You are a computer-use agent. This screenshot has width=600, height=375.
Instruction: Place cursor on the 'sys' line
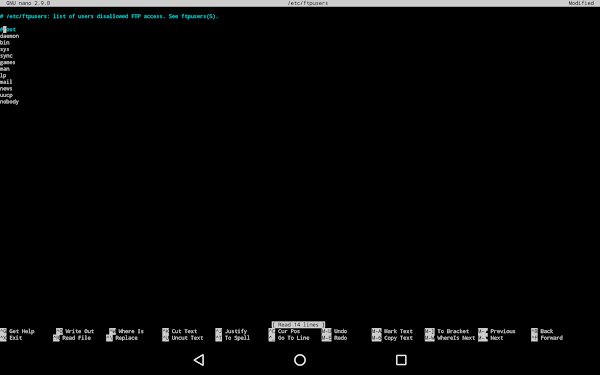(5, 49)
